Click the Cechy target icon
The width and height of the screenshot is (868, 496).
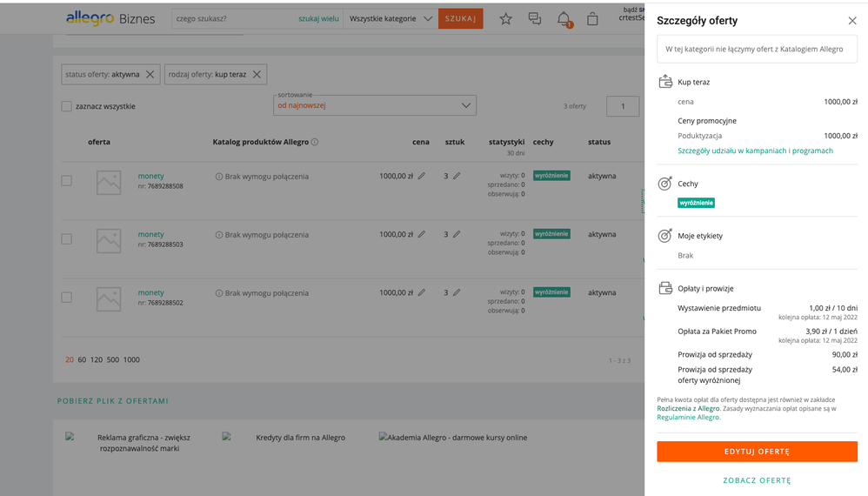pyautogui.click(x=664, y=184)
